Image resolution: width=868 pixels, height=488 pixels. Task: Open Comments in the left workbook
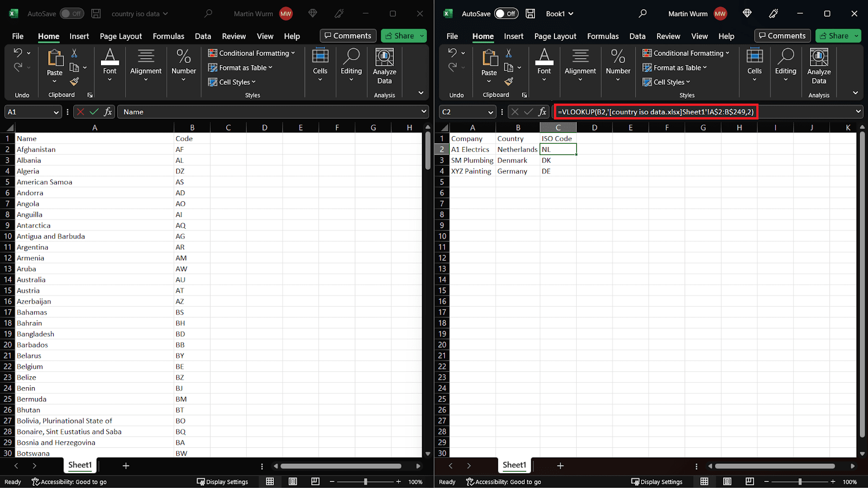(x=348, y=36)
